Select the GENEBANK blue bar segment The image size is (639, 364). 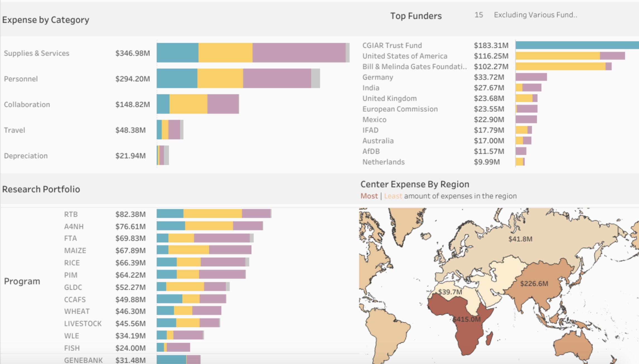(x=171, y=360)
